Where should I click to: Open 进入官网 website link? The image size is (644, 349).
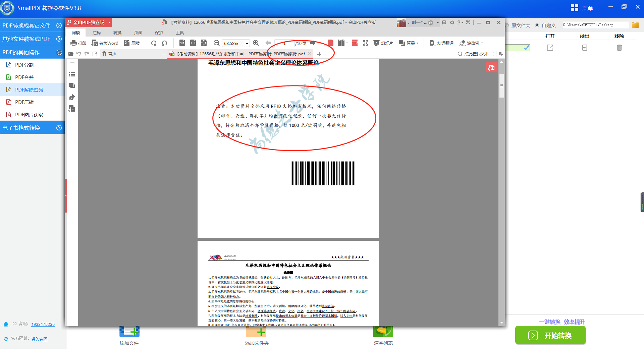[x=40, y=339]
